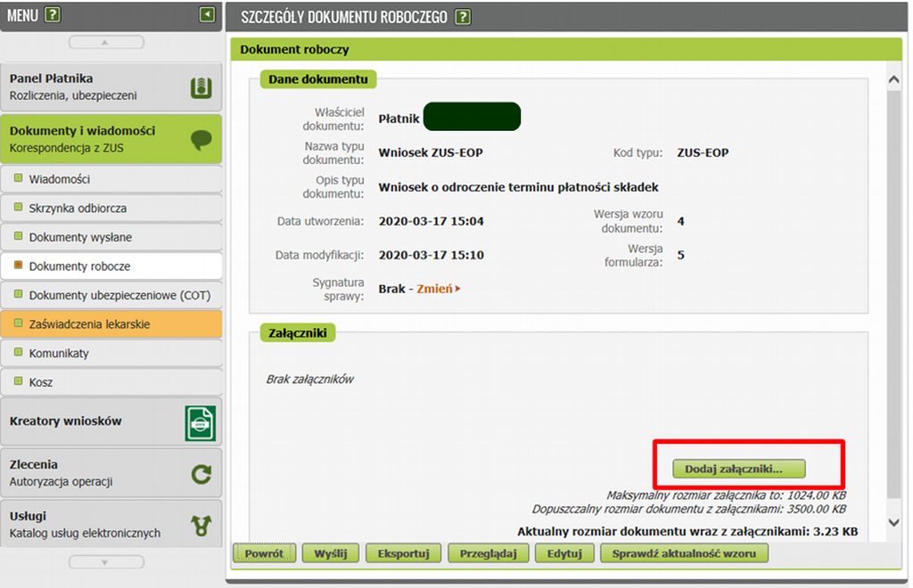Go to Dokumenty wysłane
913x588 pixels.
(80, 238)
